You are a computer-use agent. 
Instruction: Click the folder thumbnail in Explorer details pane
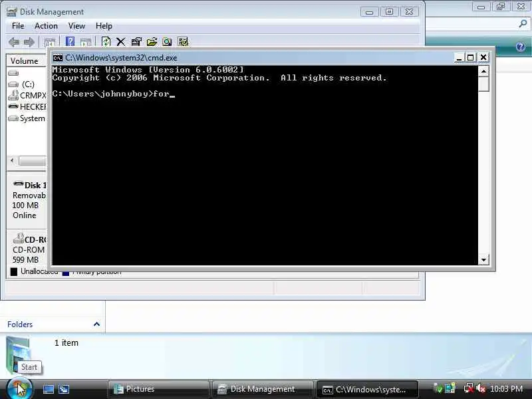pos(17,354)
